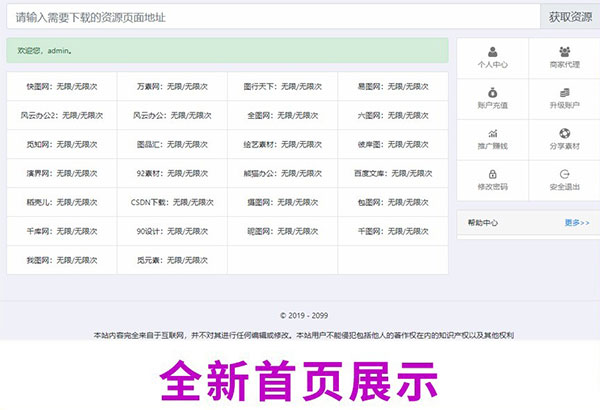Viewport: 600px width, 410px height.
Task: Open 推广赚钱 growth chart icon
Action: point(492,133)
